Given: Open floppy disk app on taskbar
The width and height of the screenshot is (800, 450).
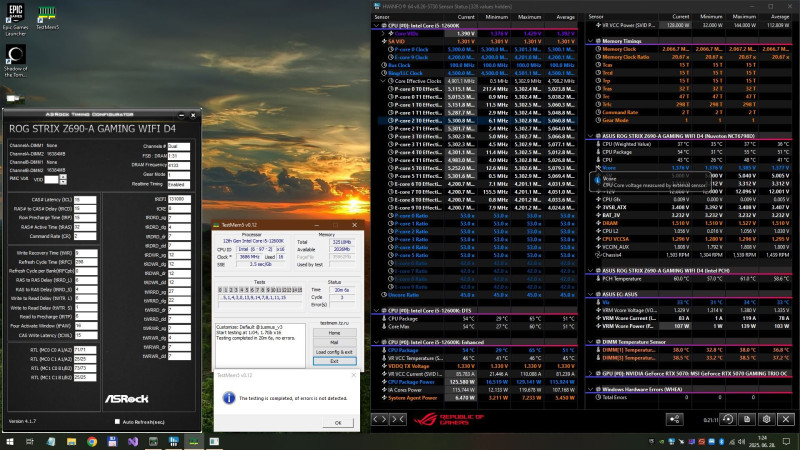Looking at the screenshot, I should pyautogui.click(x=112, y=441).
